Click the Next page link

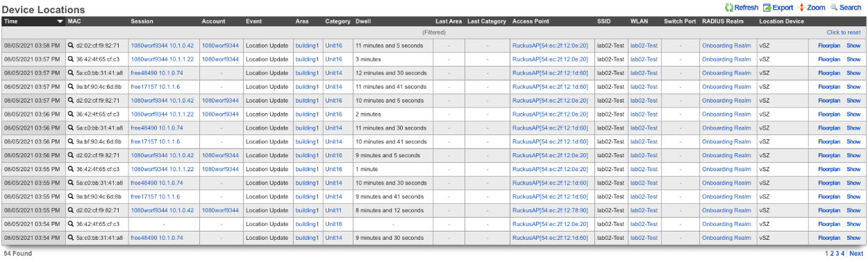click(x=856, y=254)
